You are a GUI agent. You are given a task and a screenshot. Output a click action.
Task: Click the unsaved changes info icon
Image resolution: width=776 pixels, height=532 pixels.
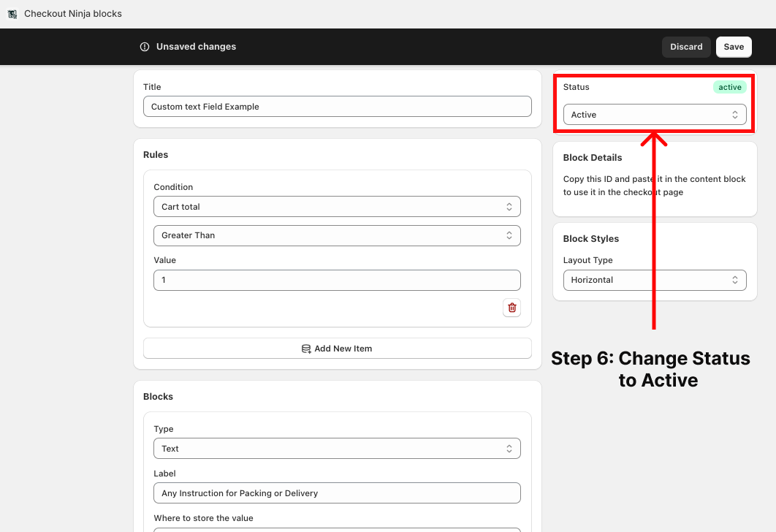tap(145, 47)
